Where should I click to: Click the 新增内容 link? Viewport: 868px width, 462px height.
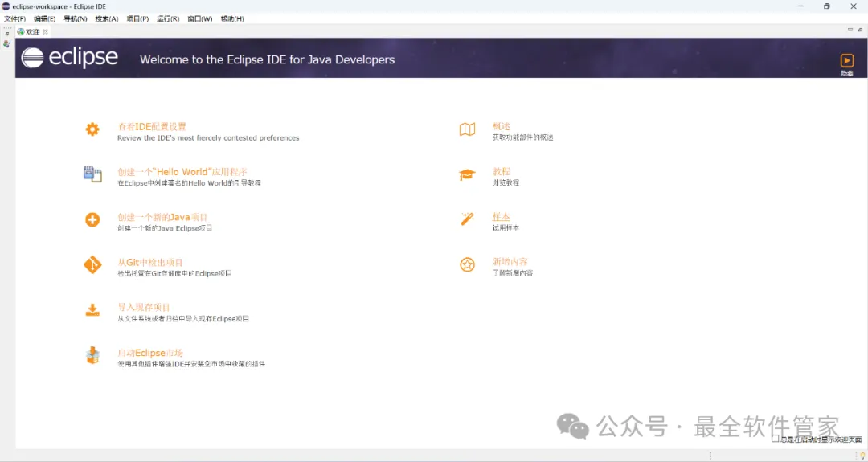click(510, 262)
